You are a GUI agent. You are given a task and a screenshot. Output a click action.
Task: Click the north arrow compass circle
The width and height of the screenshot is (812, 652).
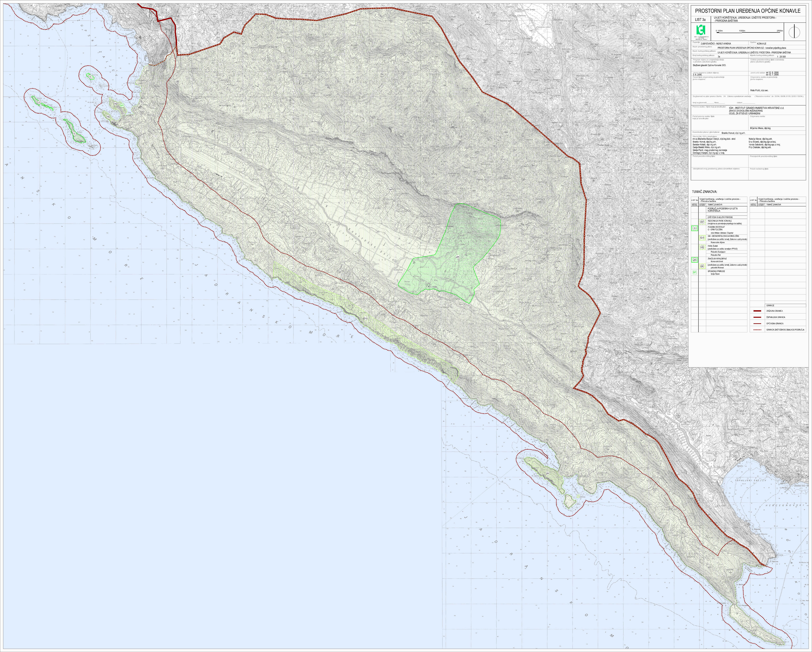point(794,32)
